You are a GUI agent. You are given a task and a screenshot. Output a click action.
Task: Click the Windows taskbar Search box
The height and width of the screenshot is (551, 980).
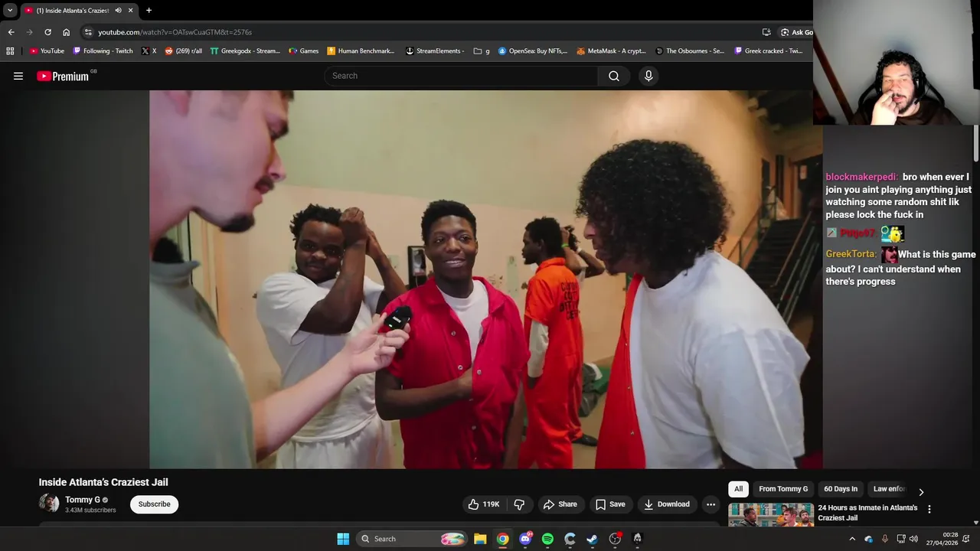pos(412,539)
